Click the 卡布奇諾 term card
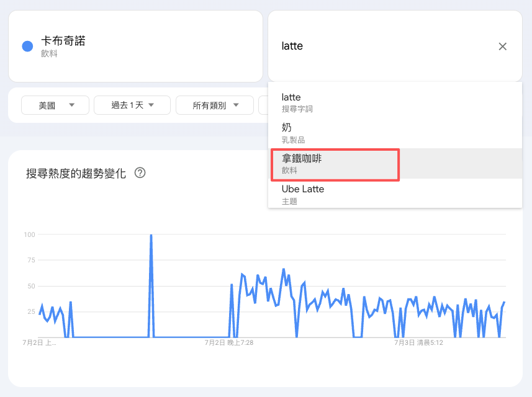The height and width of the screenshot is (397, 532). [x=135, y=46]
